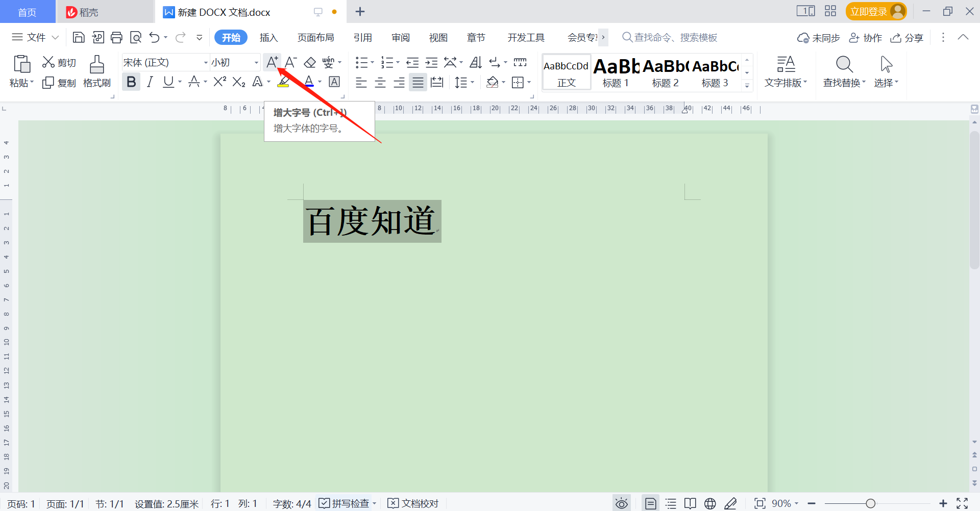
Task: Center align the text
Action: pyautogui.click(x=380, y=82)
